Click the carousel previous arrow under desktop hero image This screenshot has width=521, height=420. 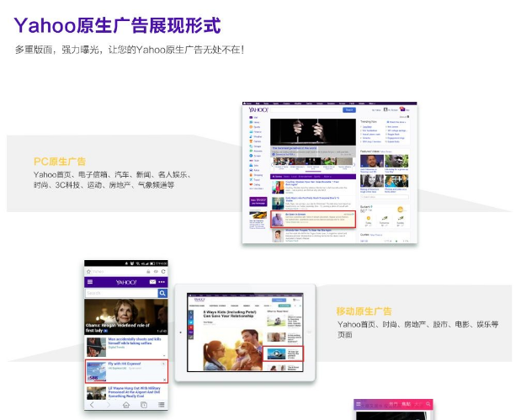click(x=272, y=164)
